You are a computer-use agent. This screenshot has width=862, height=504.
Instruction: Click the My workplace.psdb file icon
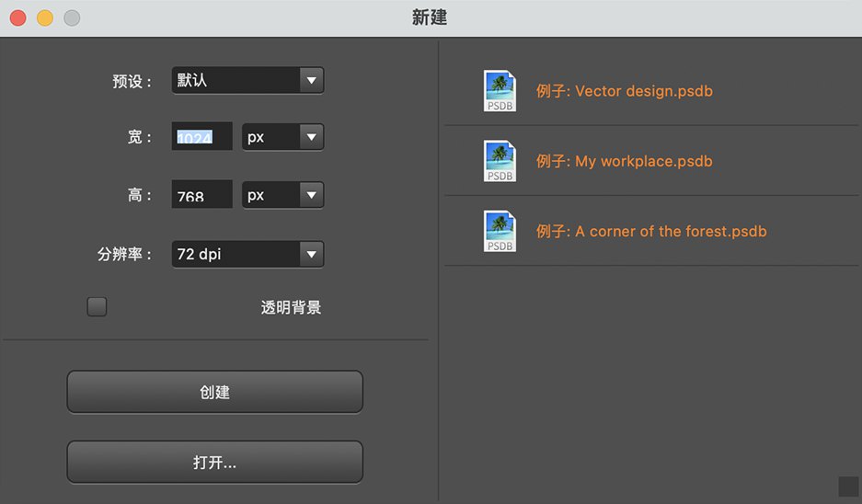[x=500, y=161]
